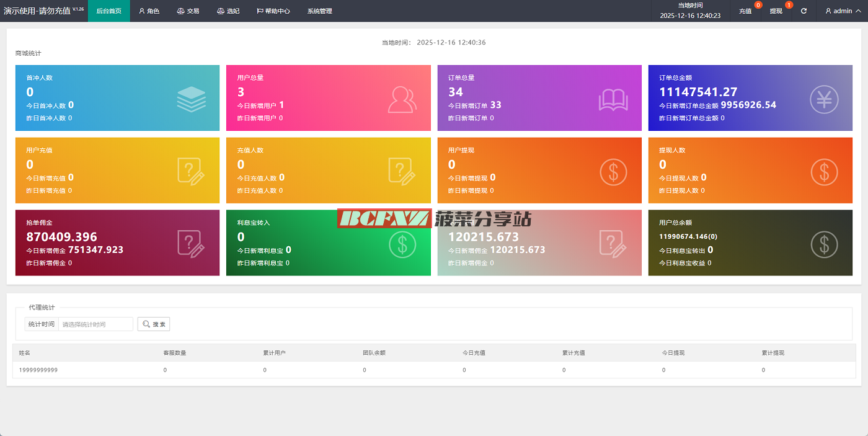
Task: Click the edit-question icon on 用户充值 card
Action: 191,171
